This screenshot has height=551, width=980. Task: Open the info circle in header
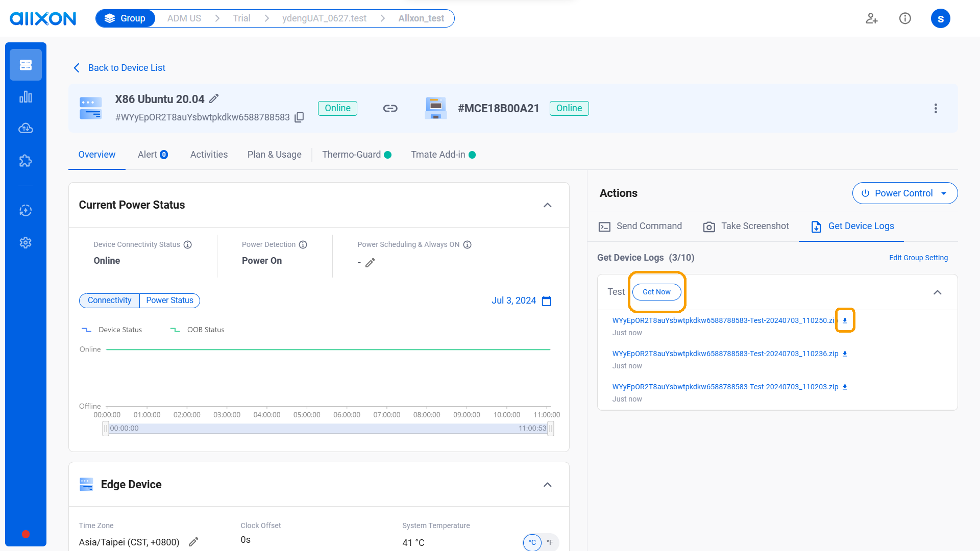(x=905, y=18)
